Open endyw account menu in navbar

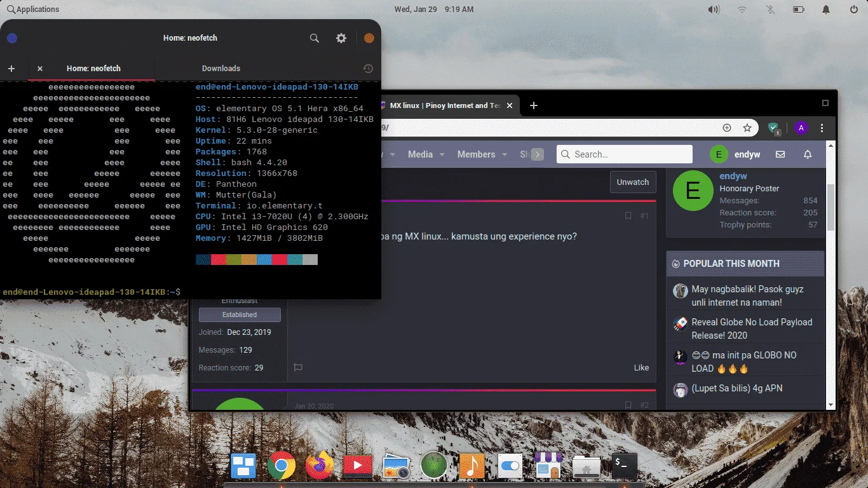[x=736, y=154]
